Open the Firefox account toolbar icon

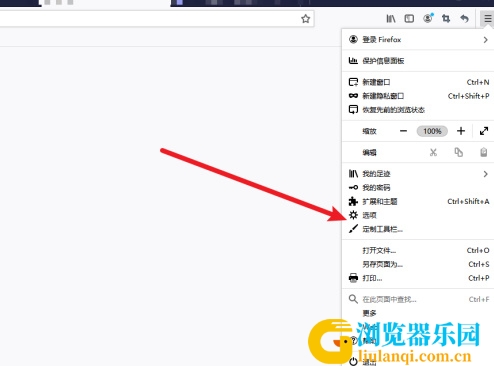[x=428, y=18]
